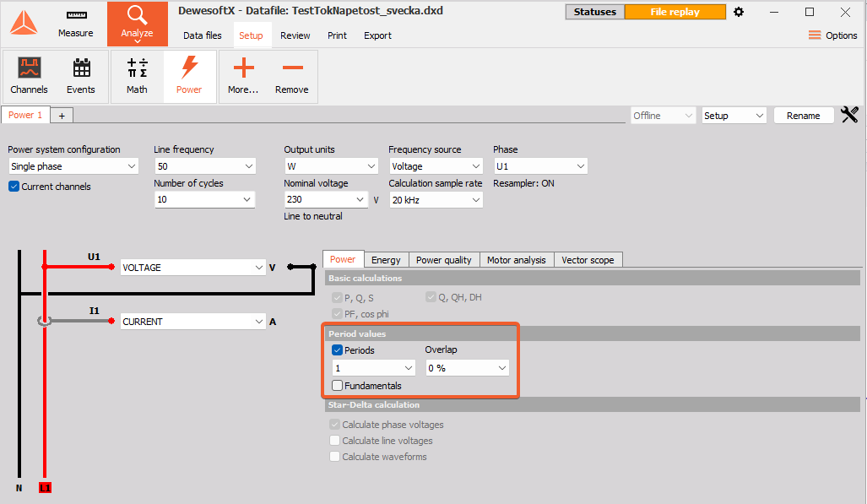Add more modules with More...
Screen dimensions: 867x504
[243, 76]
